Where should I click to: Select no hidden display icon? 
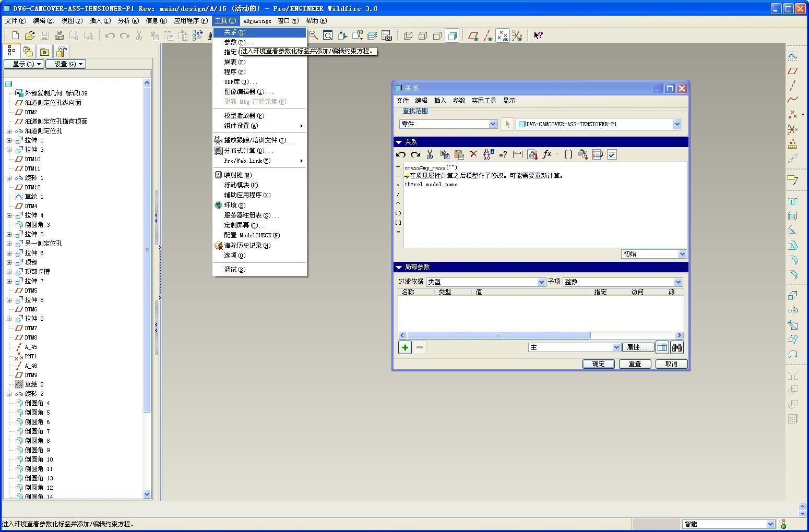click(437, 35)
